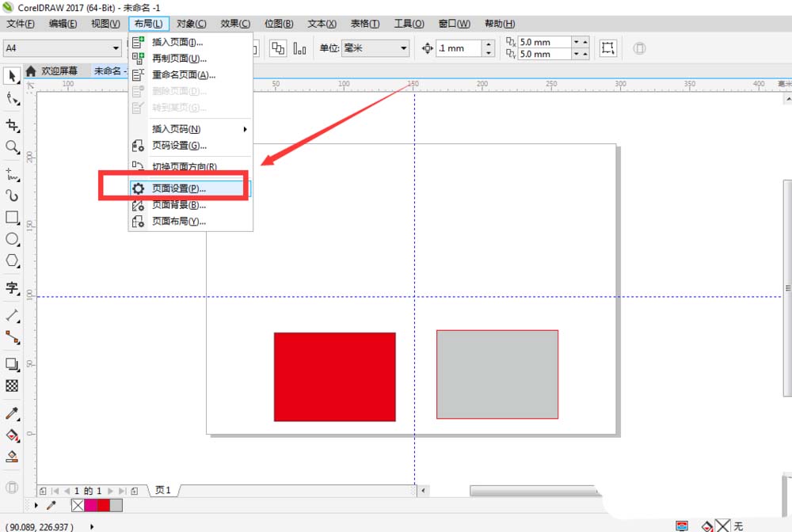Pick the gray swatch in document palette
Viewport: 792px width, 532px height.
click(116, 505)
